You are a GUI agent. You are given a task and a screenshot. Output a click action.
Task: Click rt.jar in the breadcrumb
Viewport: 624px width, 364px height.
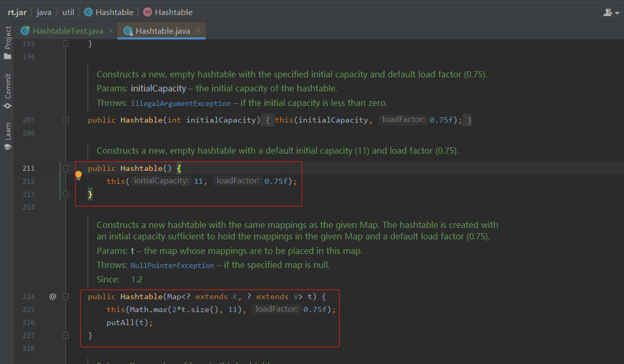click(x=17, y=11)
